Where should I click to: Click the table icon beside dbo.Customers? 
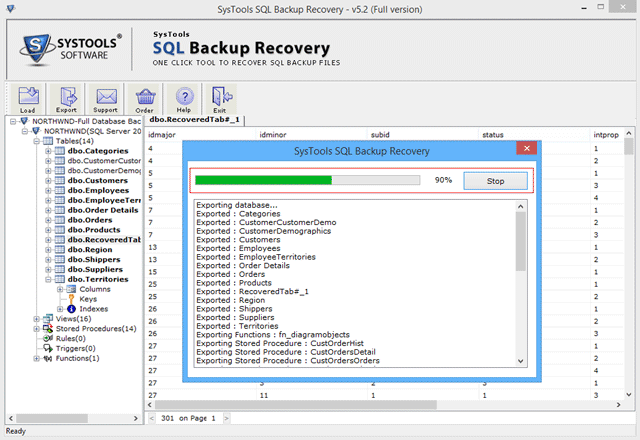tap(60, 180)
